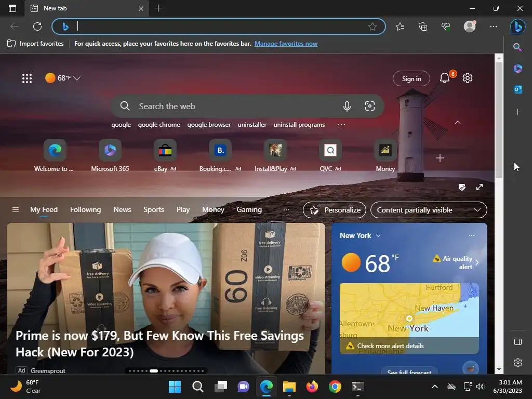
Task: Open Bing Chat sidebar button
Action: (x=518, y=26)
